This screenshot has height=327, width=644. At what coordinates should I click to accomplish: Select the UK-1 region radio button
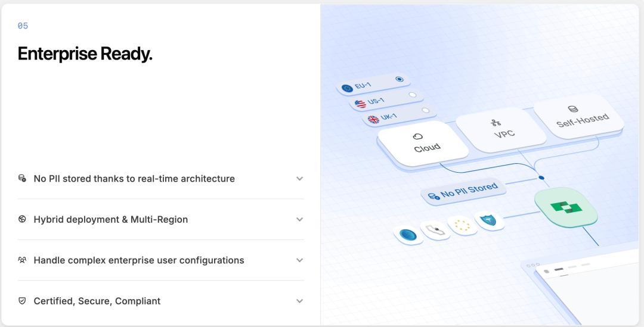point(426,110)
